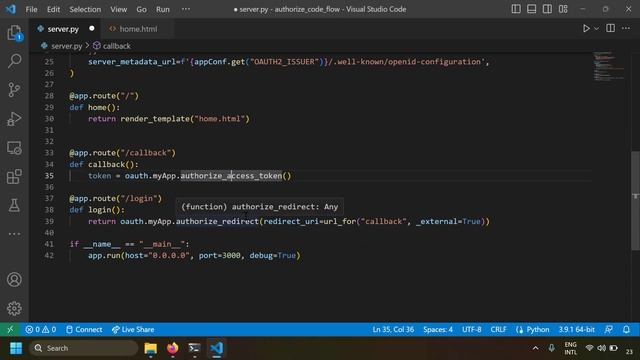Image resolution: width=640 pixels, height=360 pixels.
Task: Run the Python file with play button
Action: point(586,29)
